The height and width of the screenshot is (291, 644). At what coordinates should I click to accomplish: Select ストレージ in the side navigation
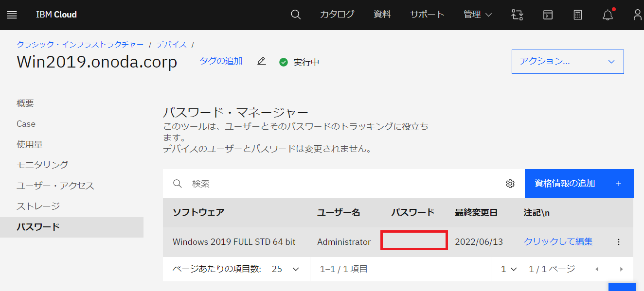(38, 206)
